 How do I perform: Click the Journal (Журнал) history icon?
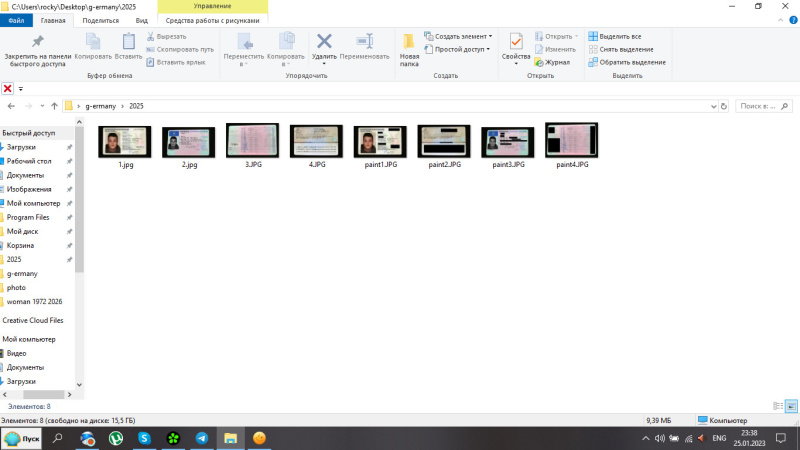click(539, 62)
